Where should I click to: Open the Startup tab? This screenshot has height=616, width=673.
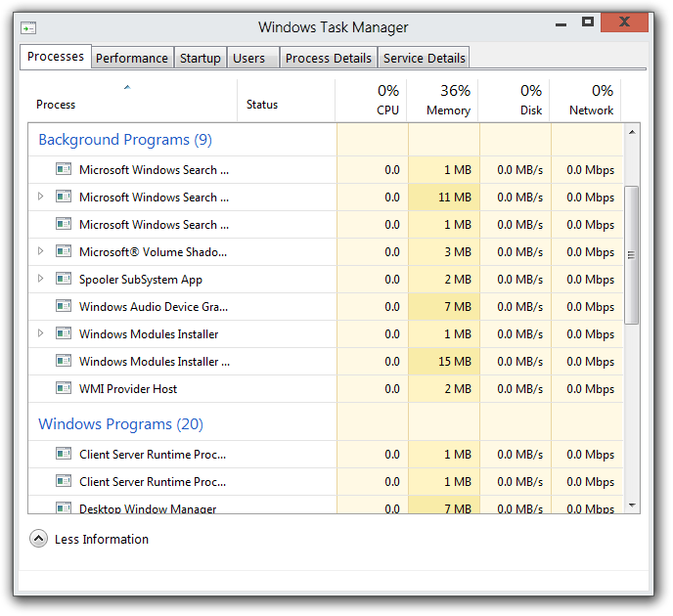[x=200, y=58]
